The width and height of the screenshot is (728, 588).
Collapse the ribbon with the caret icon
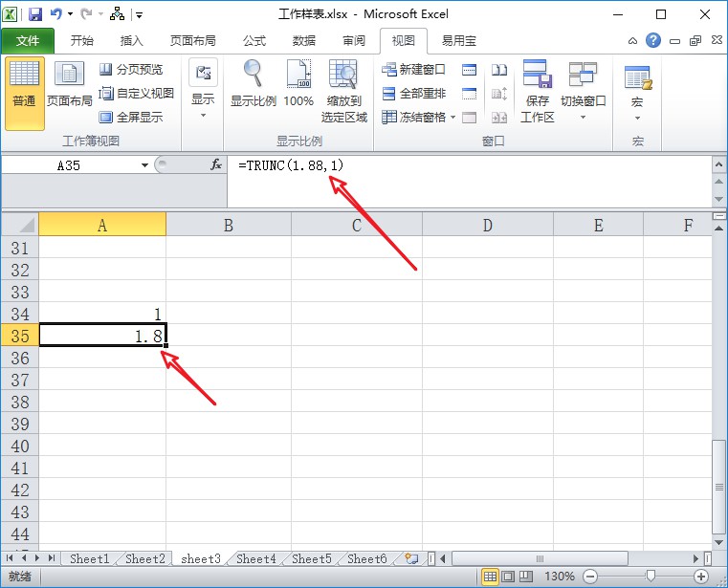point(632,41)
